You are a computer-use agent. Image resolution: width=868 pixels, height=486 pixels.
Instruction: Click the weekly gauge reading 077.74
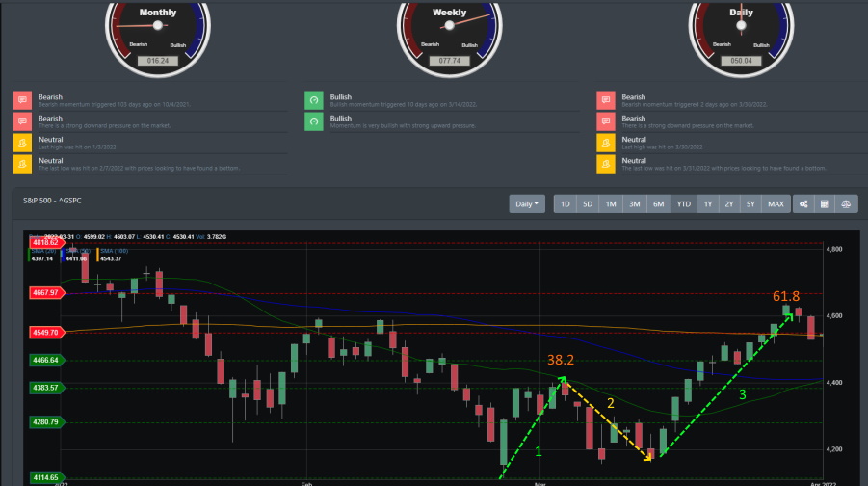450,61
